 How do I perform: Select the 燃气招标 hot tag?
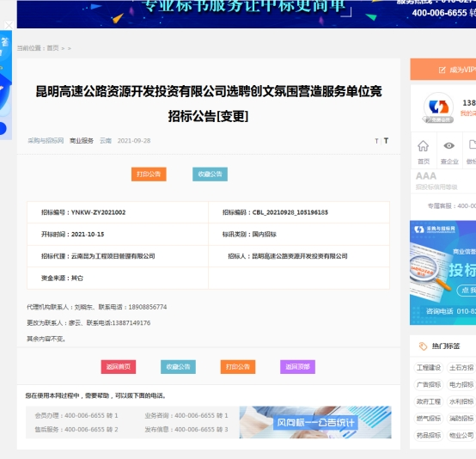(x=429, y=419)
